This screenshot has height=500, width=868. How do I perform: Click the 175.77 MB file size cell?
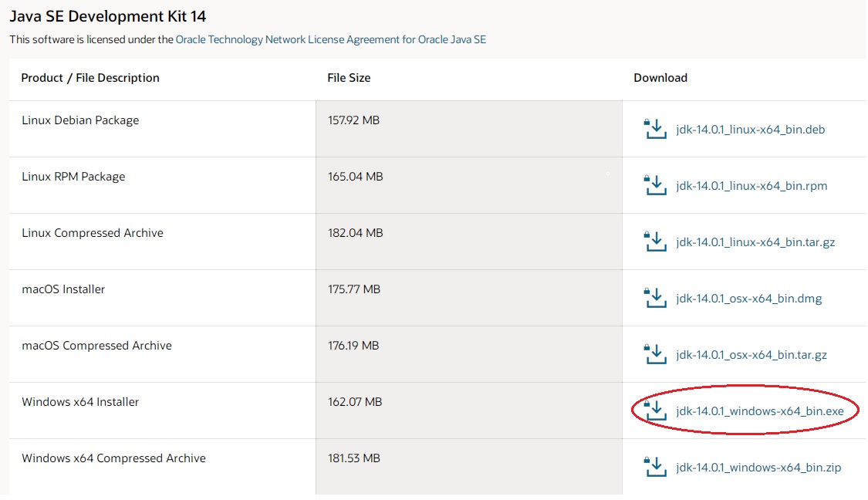(469, 298)
